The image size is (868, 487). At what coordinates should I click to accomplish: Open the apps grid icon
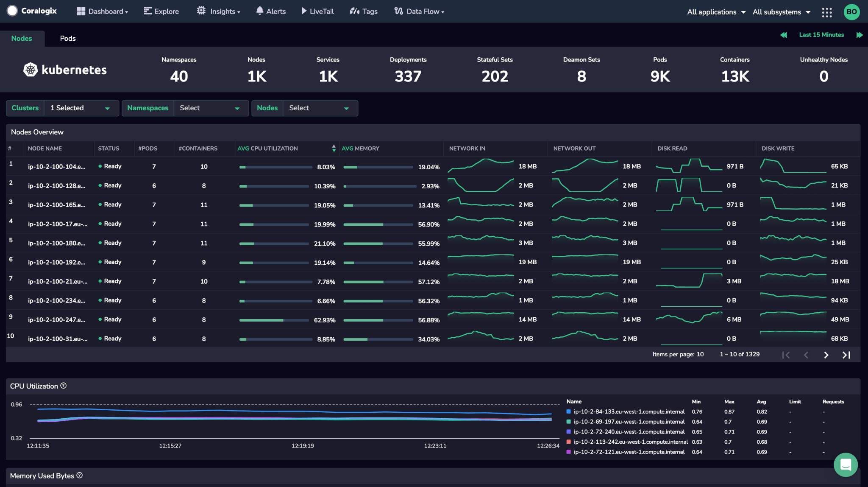pyautogui.click(x=826, y=12)
